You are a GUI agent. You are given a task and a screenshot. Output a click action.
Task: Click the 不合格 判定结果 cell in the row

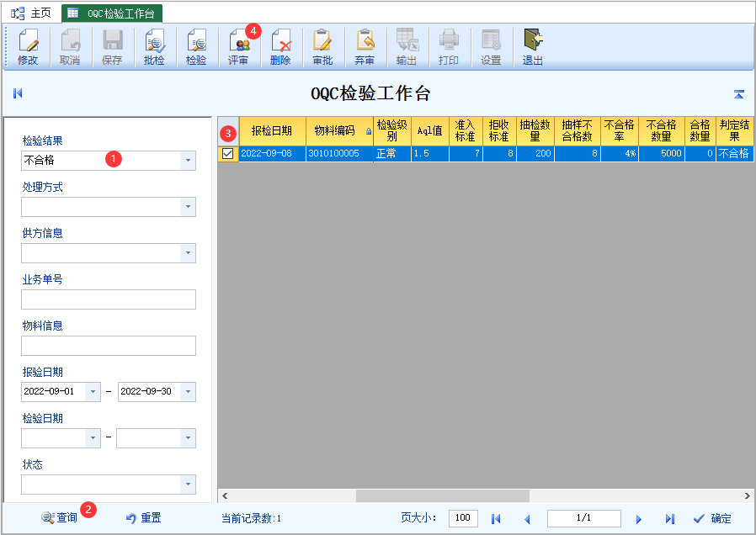pos(735,154)
